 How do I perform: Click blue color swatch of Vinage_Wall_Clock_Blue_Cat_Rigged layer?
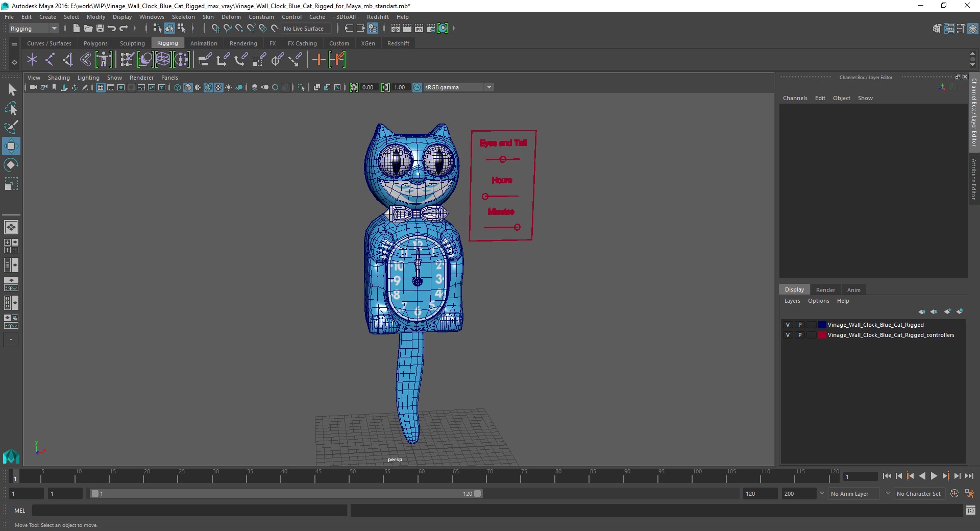pos(822,325)
